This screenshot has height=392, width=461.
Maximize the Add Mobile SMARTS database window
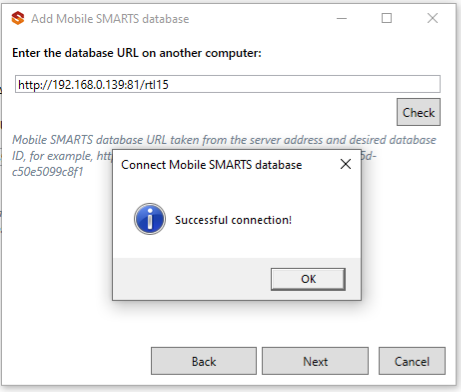tap(387, 18)
